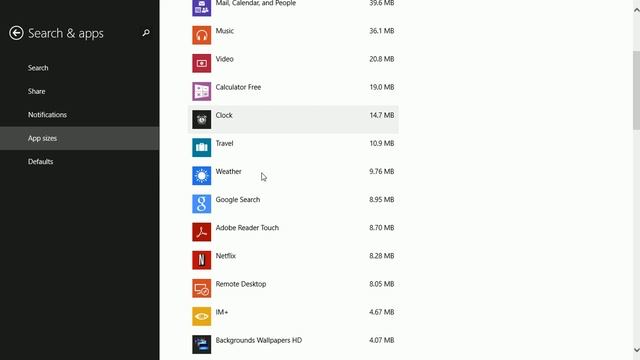The image size is (640, 360).
Task: Click the 8.05 MB size value
Action: pyautogui.click(x=382, y=284)
